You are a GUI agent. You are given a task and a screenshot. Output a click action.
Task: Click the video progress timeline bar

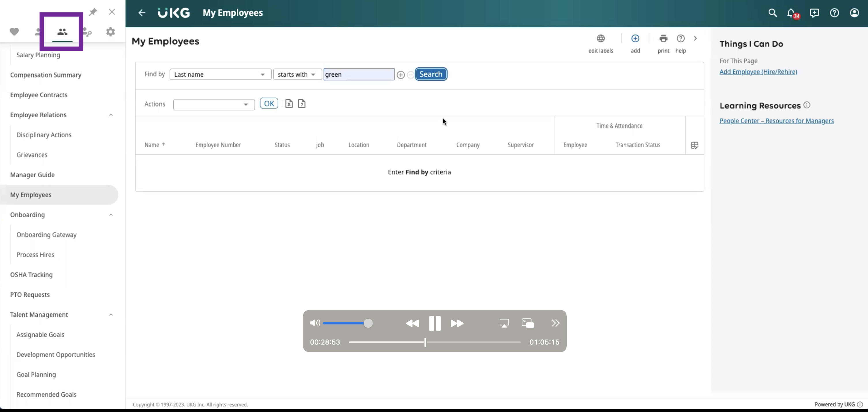tap(435, 342)
